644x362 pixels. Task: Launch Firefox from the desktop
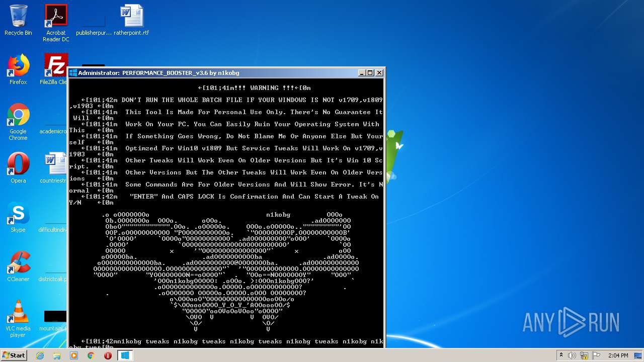18,69
